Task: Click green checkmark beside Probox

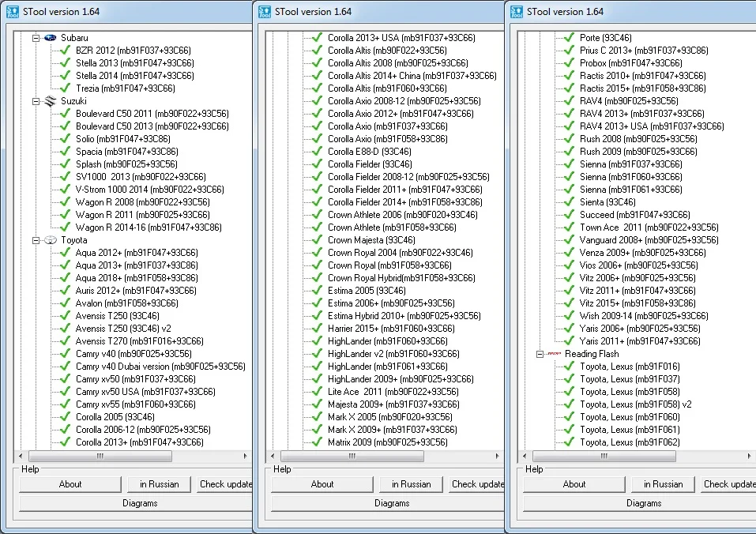Action: coord(569,62)
